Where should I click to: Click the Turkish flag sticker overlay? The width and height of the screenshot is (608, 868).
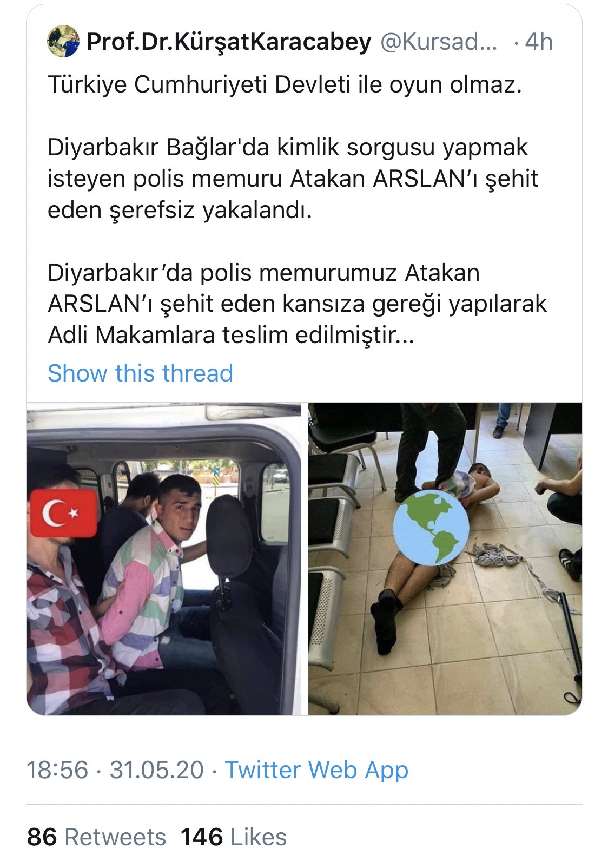click(x=64, y=513)
